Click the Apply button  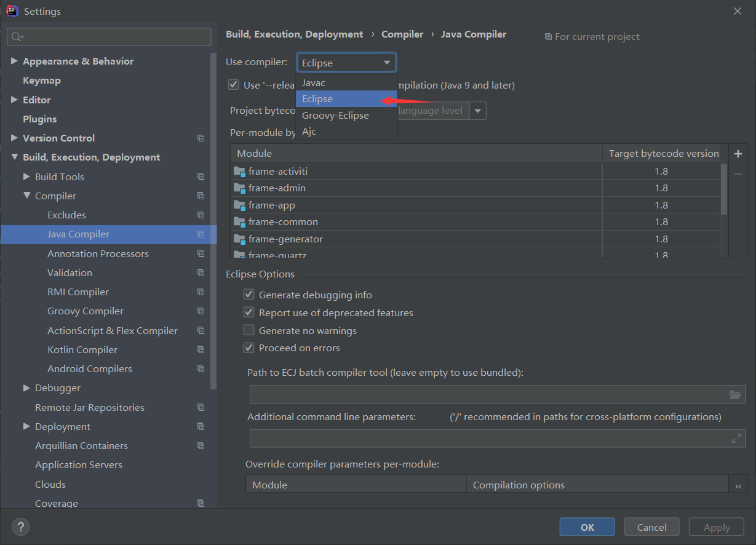coord(717,527)
